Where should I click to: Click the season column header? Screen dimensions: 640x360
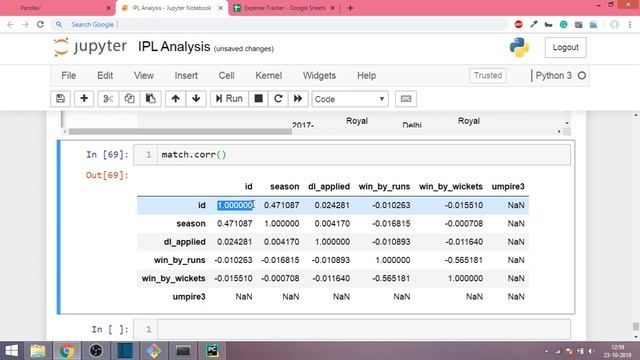[284, 187]
